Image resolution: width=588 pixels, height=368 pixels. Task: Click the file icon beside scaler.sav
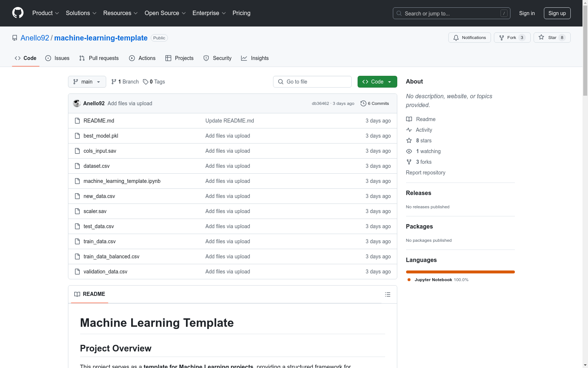point(77,211)
